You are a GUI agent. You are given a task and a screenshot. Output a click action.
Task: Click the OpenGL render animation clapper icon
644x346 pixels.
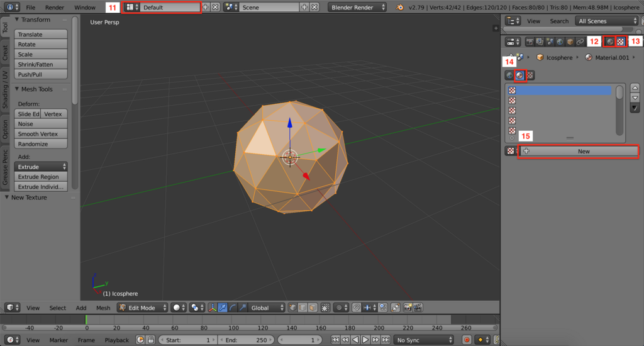[418, 308]
